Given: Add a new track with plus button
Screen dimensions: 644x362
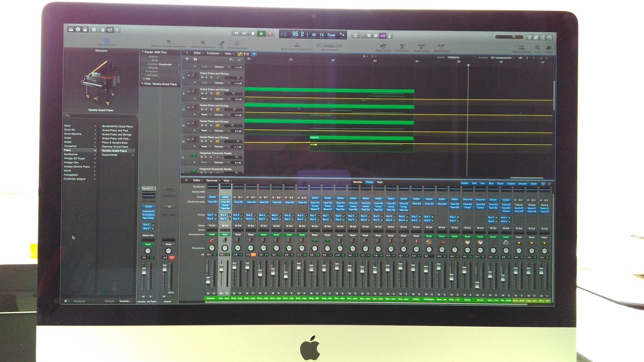Looking at the screenshot, I should pyautogui.click(x=187, y=59).
